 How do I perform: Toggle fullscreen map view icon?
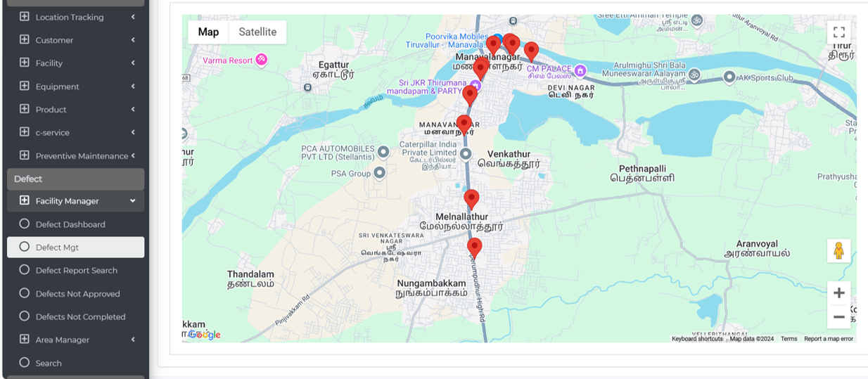coord(838,32)
